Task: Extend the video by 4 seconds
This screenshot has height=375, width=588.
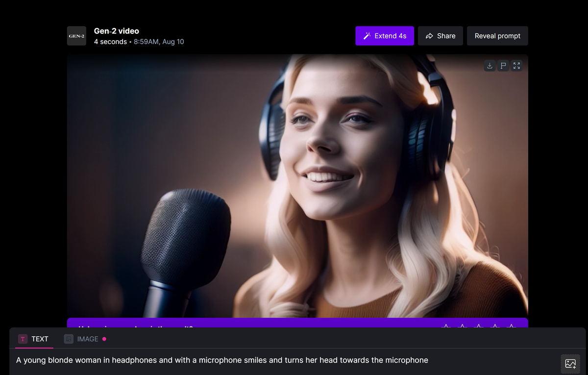Action: 385,36
